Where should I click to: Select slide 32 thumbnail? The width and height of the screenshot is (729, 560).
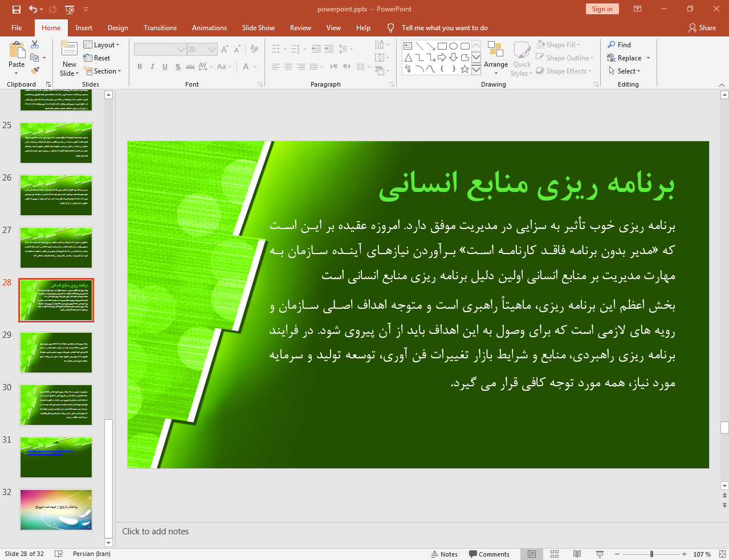tap(56, 510)
